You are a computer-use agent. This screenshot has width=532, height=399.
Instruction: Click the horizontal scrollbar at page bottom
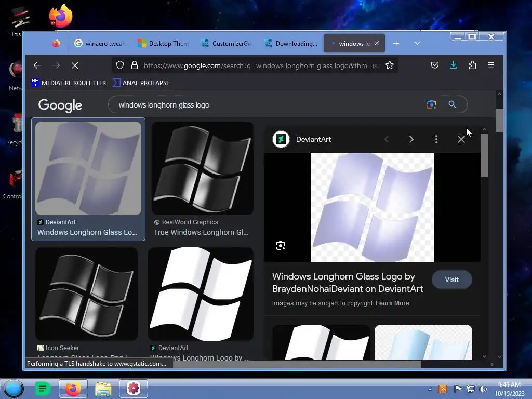point(297,364)
